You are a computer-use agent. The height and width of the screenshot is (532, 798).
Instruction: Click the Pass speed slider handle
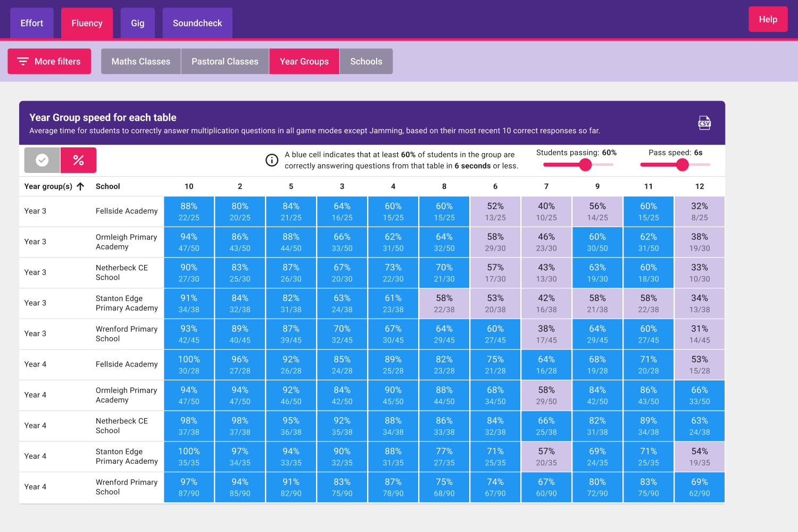[x=683, y=165]
